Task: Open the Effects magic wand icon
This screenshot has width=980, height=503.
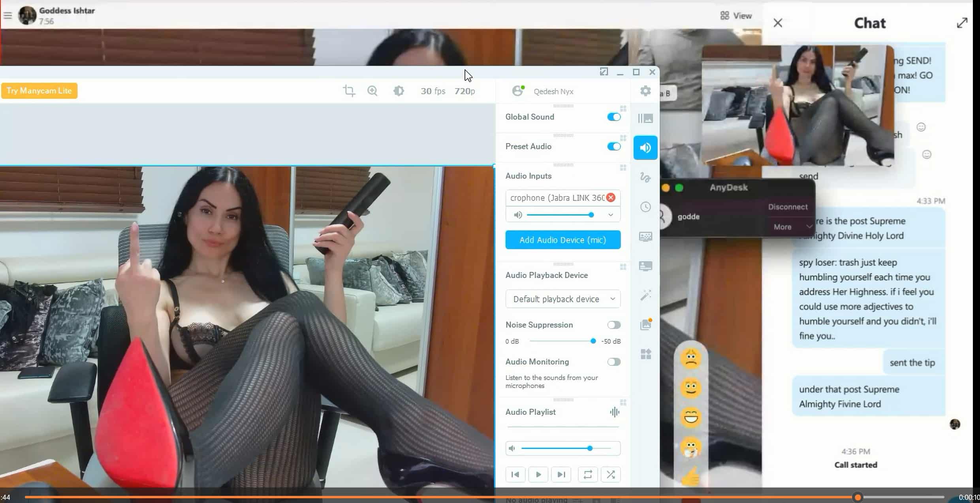Action: (645, 295)
